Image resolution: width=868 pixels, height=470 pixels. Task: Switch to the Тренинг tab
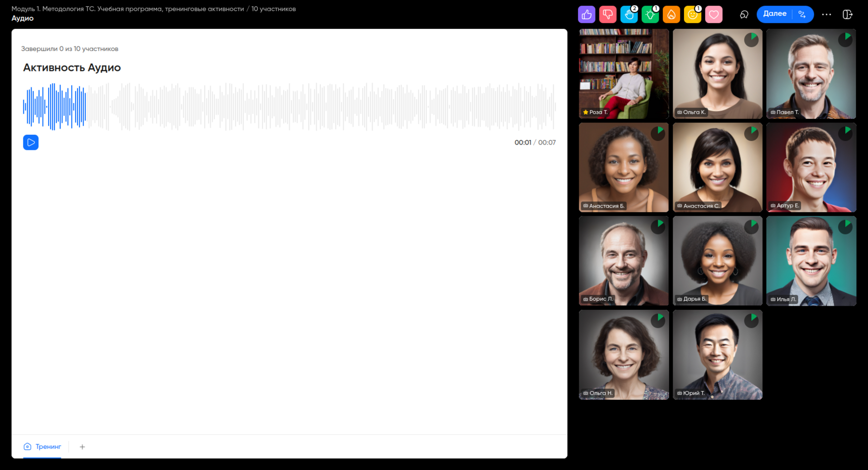click(x=42, y=447)
